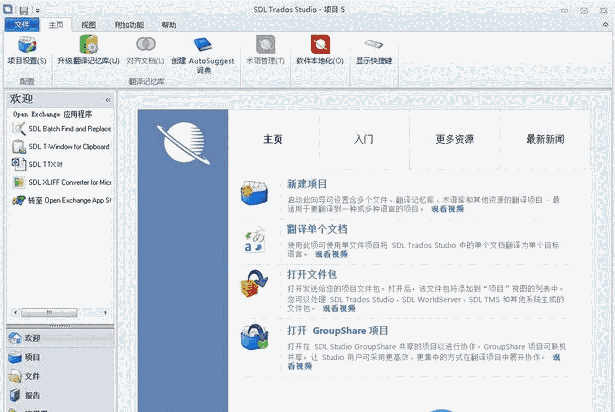Open 更多资源 tab in welcome page
The height and width of the screenshot is (412, 615).
[x=455, y=139]
